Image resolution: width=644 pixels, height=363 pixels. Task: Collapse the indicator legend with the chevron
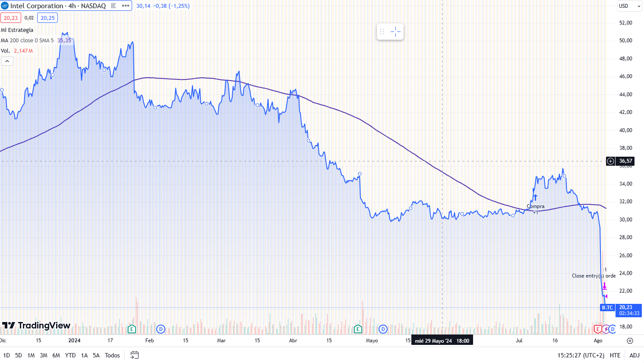(7, 61)
